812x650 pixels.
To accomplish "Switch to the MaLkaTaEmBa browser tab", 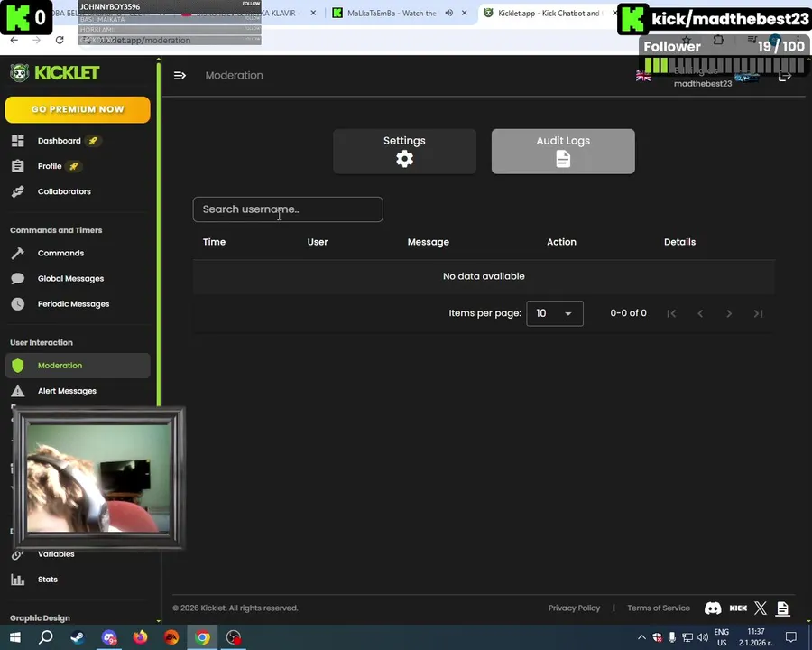I will point(392,13).
